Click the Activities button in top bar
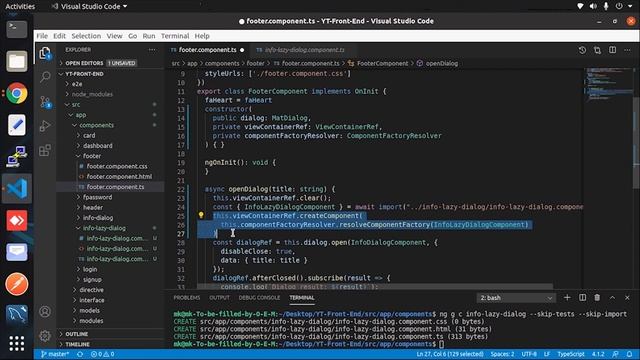640x360 pixels. [20, 6]
